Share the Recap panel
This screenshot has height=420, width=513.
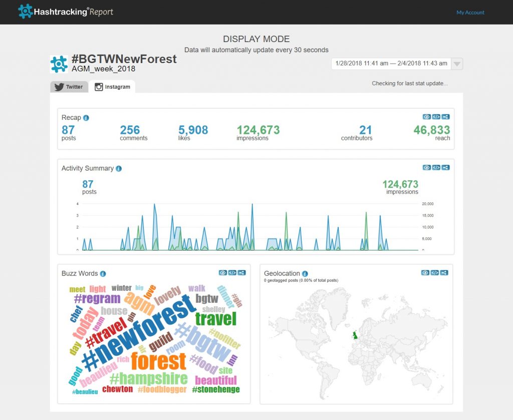point(445,117)
